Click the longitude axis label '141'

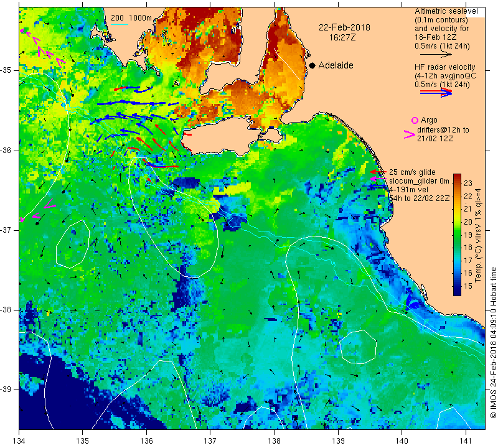(466, 441)
